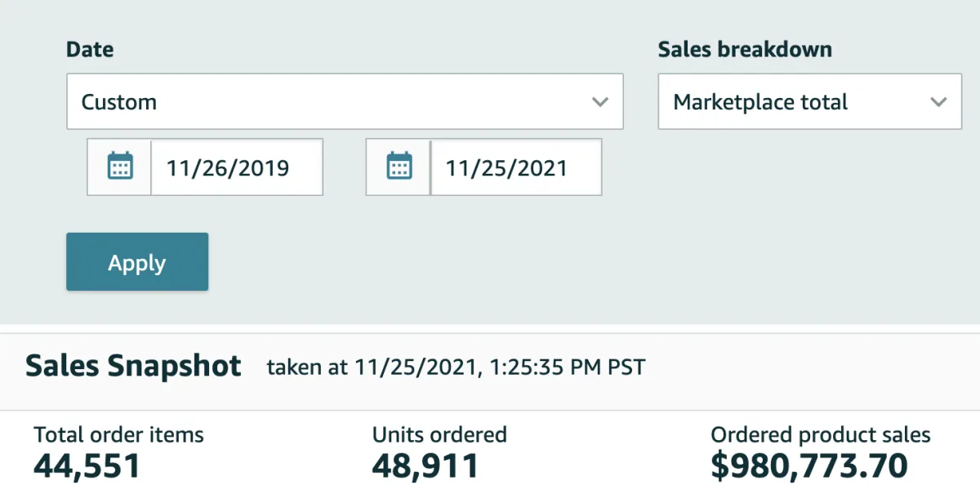
Task: Open the Marketplace total dropdown
Action: 808,102
